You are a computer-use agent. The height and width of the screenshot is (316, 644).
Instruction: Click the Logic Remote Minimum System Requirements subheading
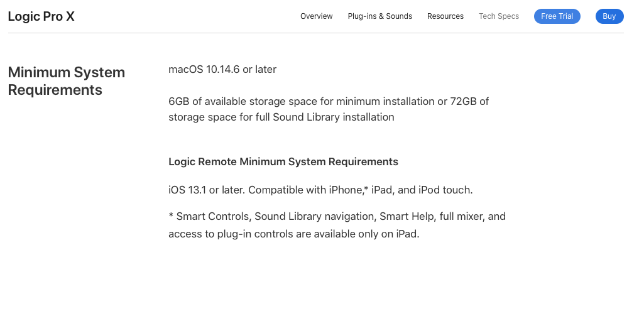(283, 161)
